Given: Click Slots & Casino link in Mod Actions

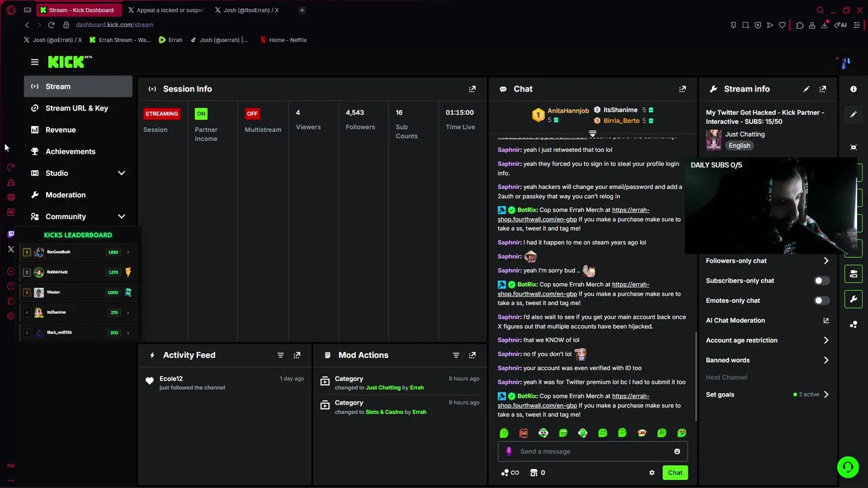Looking at the screenshot, I should click(x=384, y=412).
